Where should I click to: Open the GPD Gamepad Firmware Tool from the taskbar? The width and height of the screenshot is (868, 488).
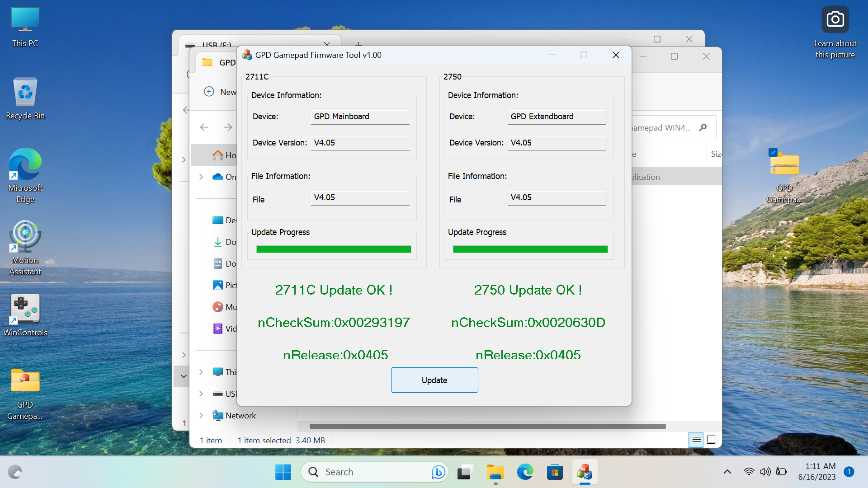coord(585,472)
